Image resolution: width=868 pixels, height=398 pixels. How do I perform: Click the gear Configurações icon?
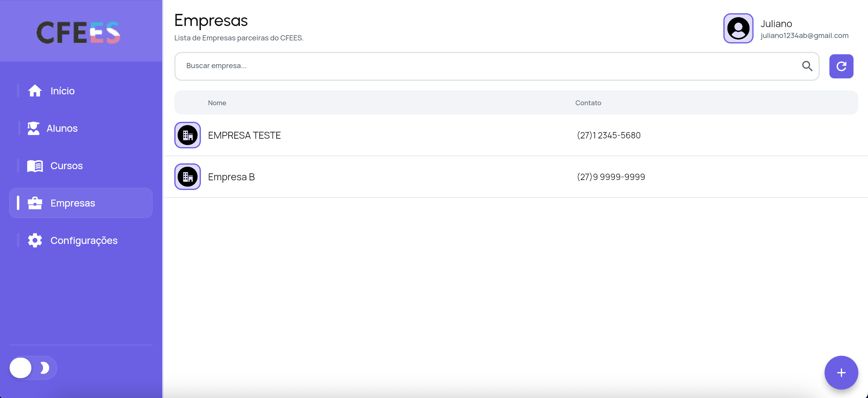(x=35, y=240)
